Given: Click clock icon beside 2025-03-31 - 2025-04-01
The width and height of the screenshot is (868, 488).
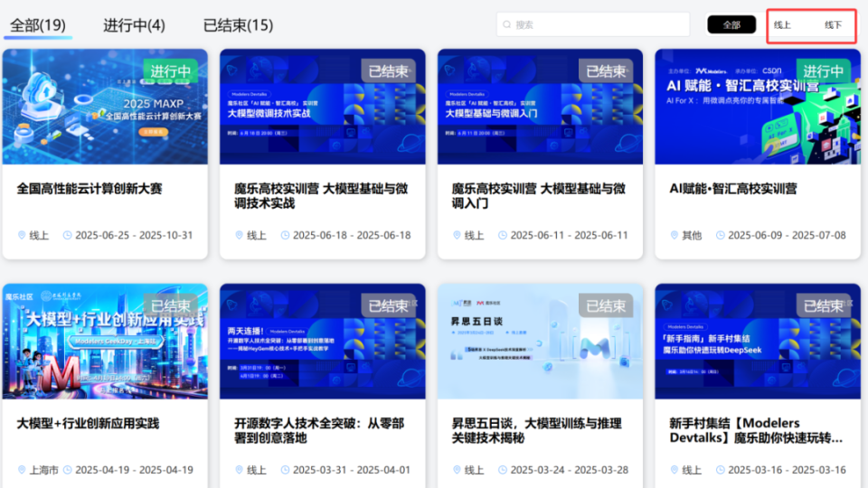Looking at the screenshot, I should [x=285, y=470].
